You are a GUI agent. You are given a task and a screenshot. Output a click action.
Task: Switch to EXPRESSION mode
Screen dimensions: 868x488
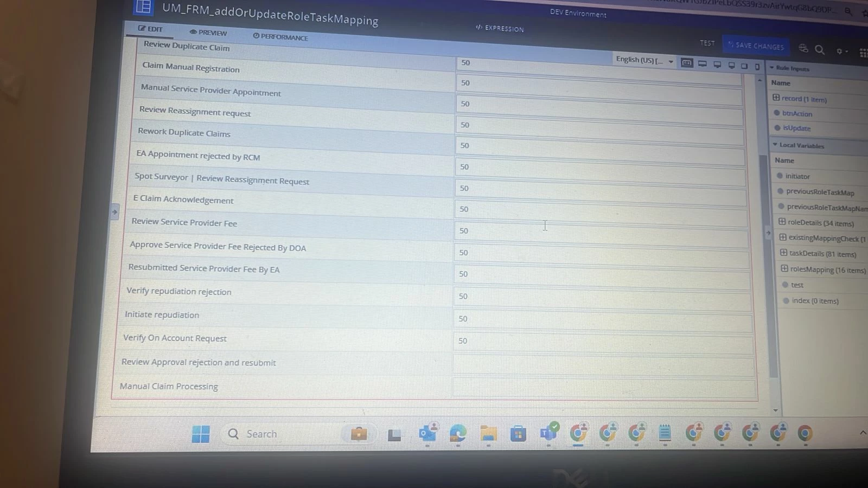pos(500,28)
